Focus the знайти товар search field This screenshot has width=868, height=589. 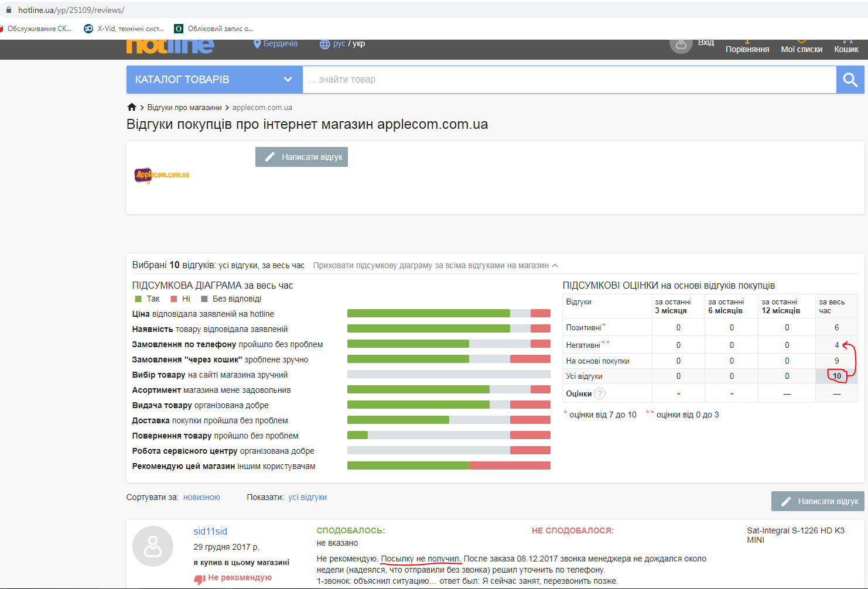(x=569, y=80)
